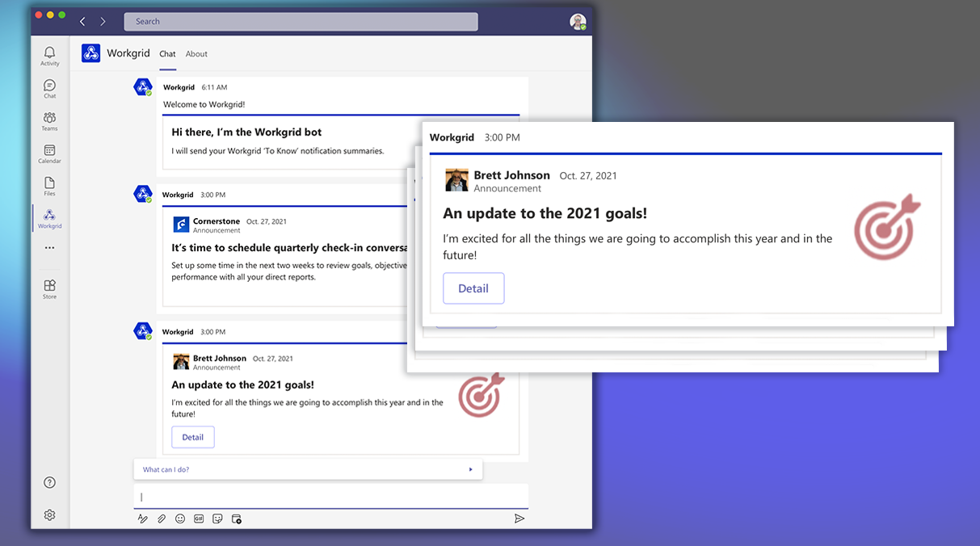Open the schedule meeting icon in compose bar
980x546 pixels.
tap(237, 519)
